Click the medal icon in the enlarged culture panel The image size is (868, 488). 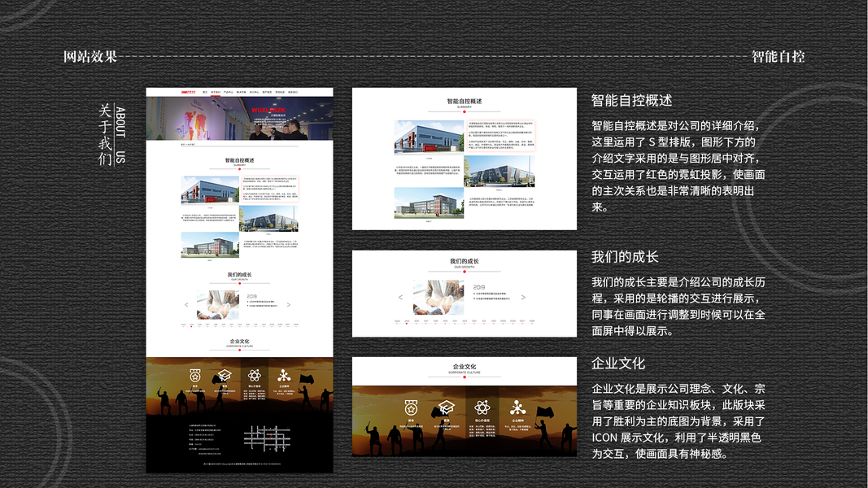(x=411, y=407)
